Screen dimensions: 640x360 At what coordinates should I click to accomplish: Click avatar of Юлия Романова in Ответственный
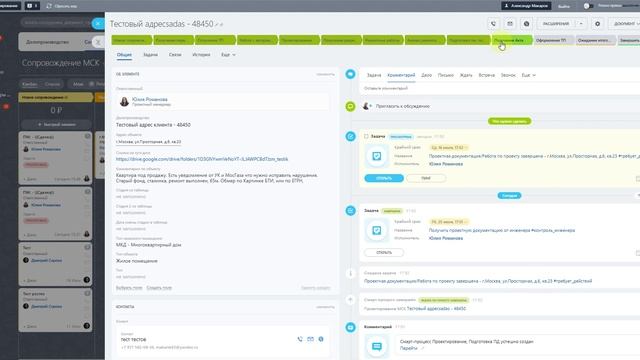[x=124, y=102]
